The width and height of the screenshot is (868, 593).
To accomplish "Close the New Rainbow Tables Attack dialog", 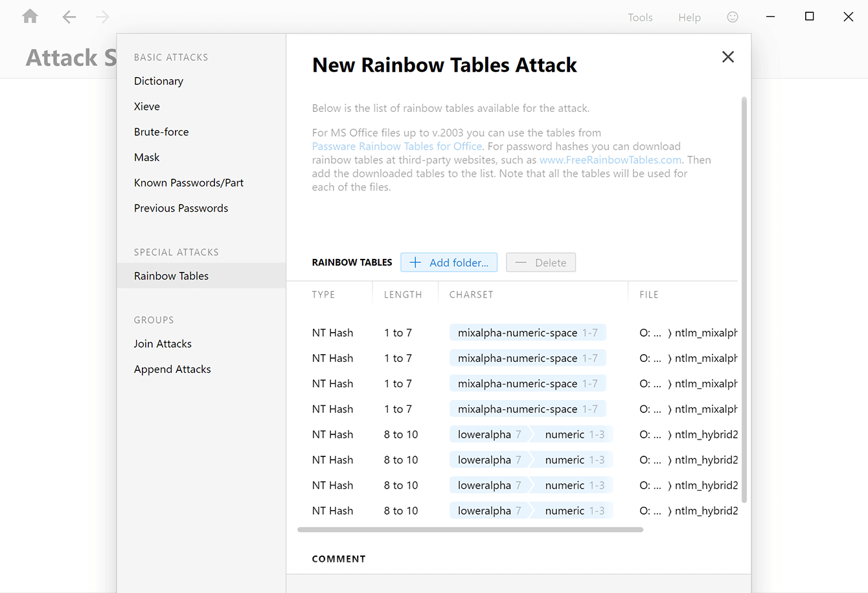I will coord(727,57).
